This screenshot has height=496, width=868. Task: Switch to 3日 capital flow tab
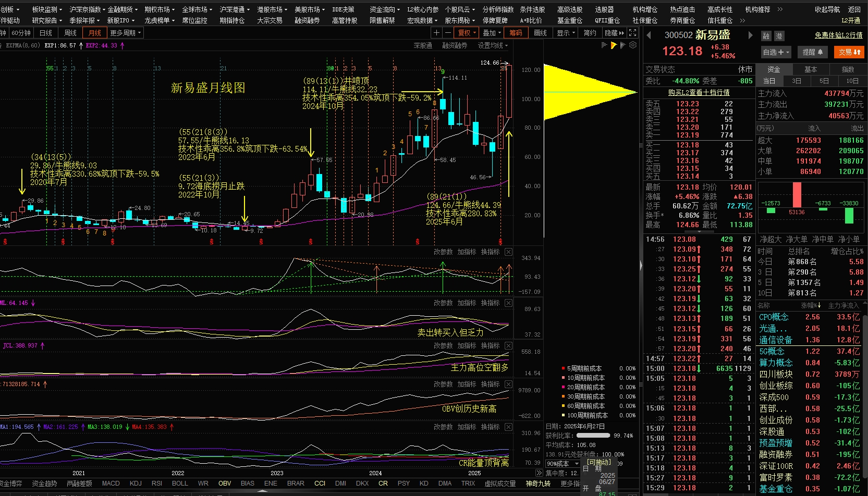coord(797,81)
